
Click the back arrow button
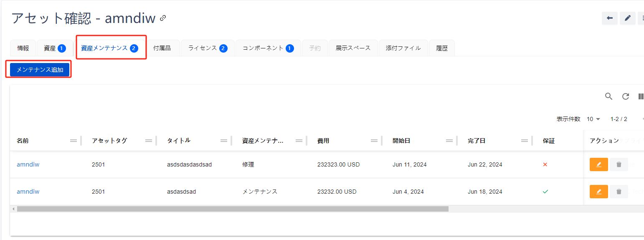click(610, 18)
